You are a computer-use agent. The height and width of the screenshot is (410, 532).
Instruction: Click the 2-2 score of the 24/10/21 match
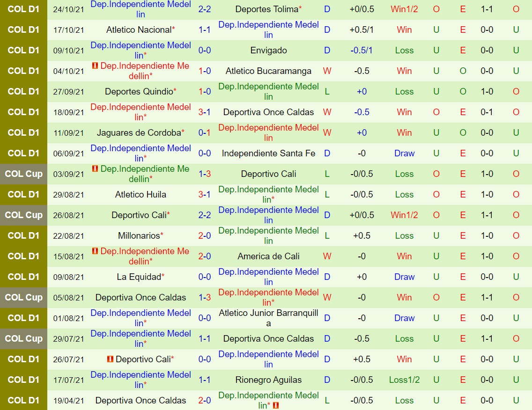pyautogui.click(x=205, y=9)
